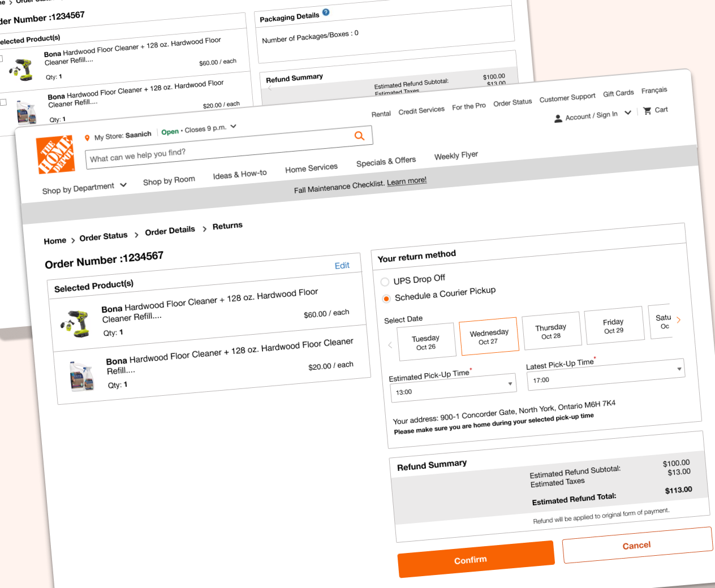Expand store hours chevron beside Closes 9 p.m.
715x588 pixels.
tap(233, 126)
